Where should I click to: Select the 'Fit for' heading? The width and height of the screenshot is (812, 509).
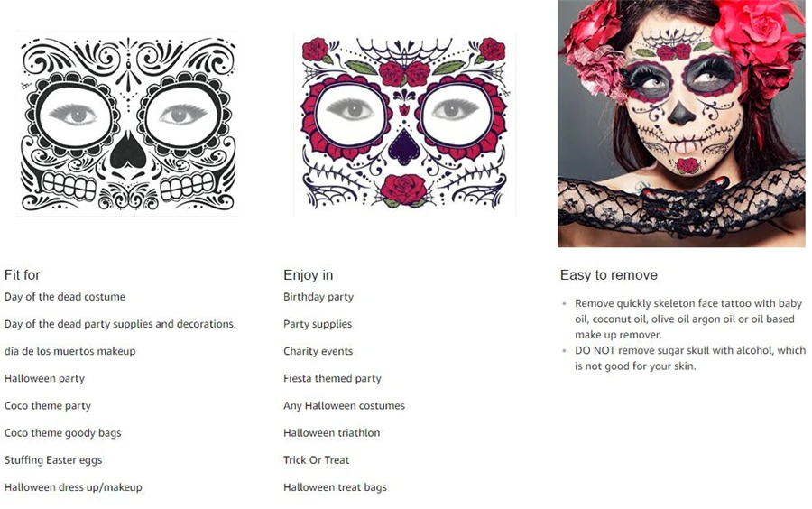(23, 275)
